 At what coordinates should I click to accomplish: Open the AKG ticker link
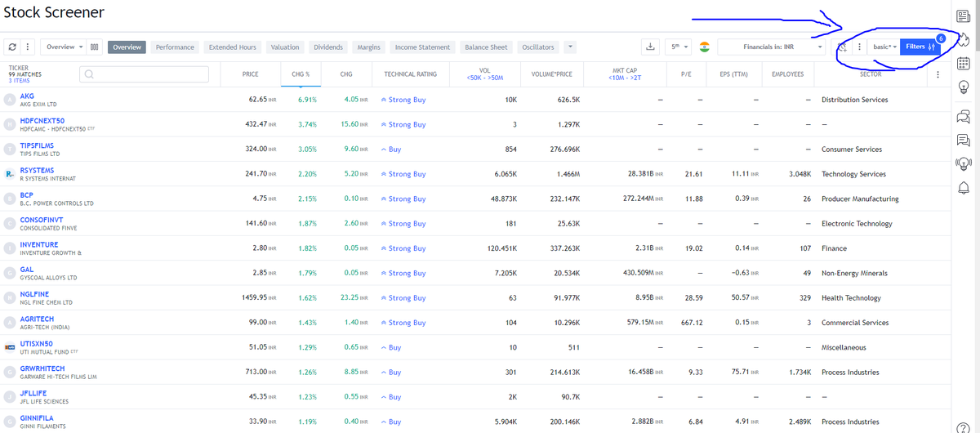[27, 96]
